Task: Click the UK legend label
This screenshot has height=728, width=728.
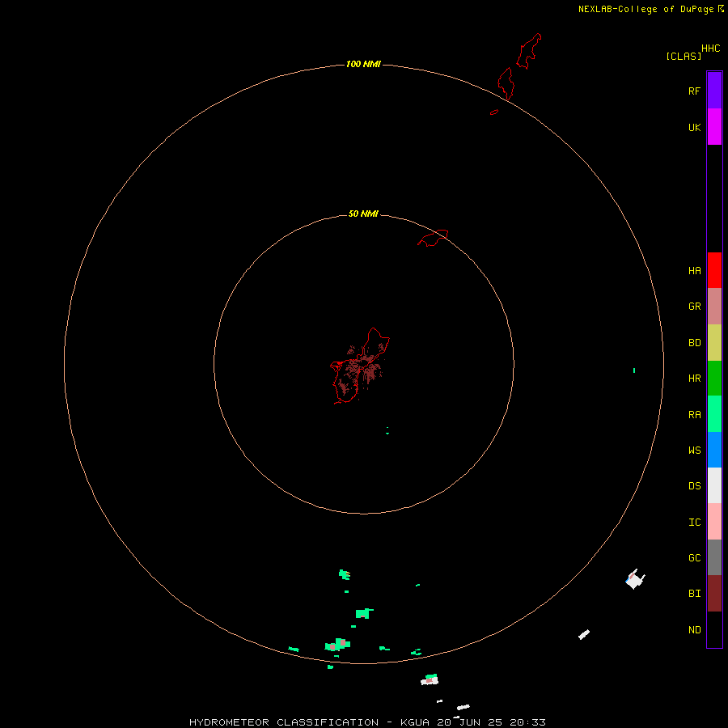Action: pyautogui.click(x=694, y=127)
